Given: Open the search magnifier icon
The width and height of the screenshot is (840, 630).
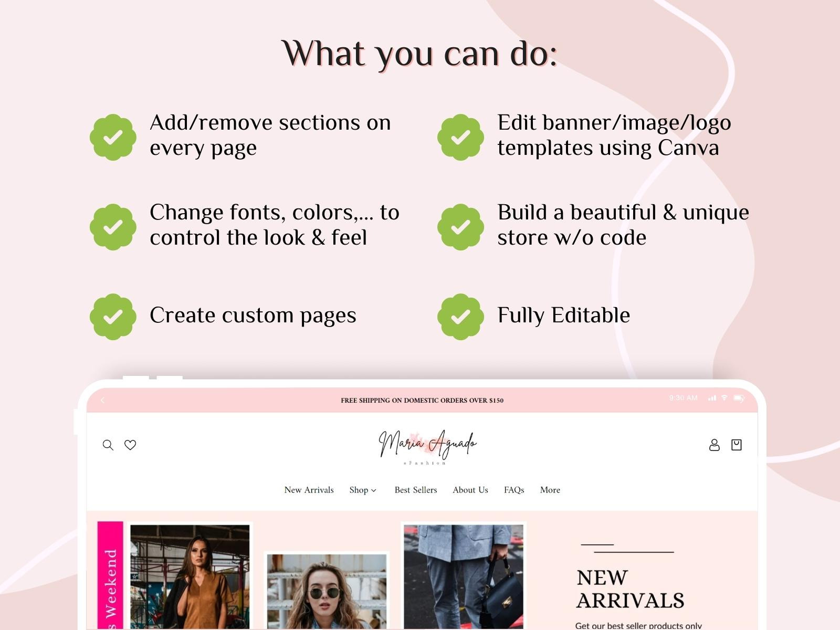Looking at the screenshot, I should [x=109, y=445].
